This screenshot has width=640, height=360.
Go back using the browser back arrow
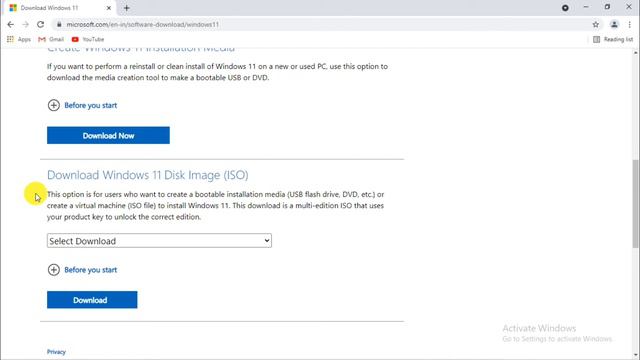coord(11,24)
